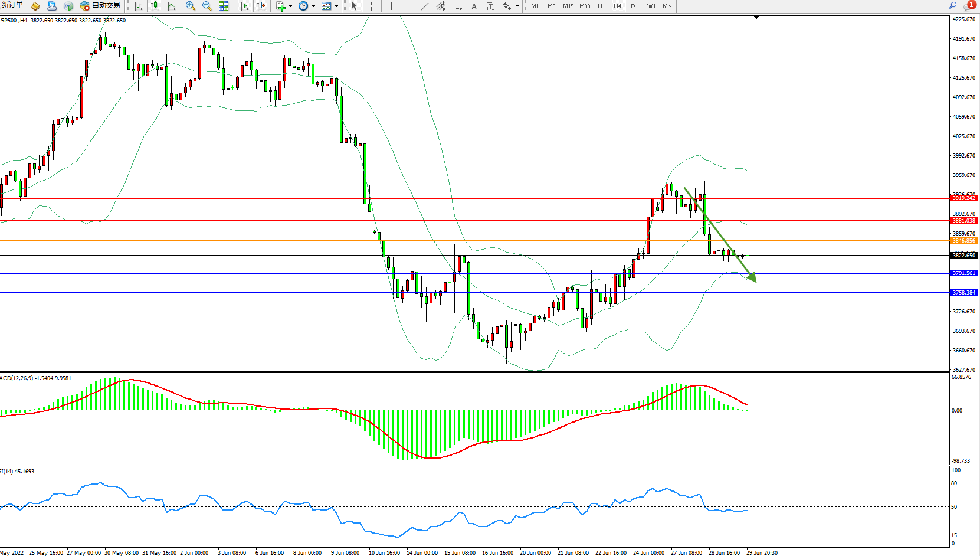Toggle 自动交易 auto trading
Screen dimensions: 980x556
pos(100,6)
